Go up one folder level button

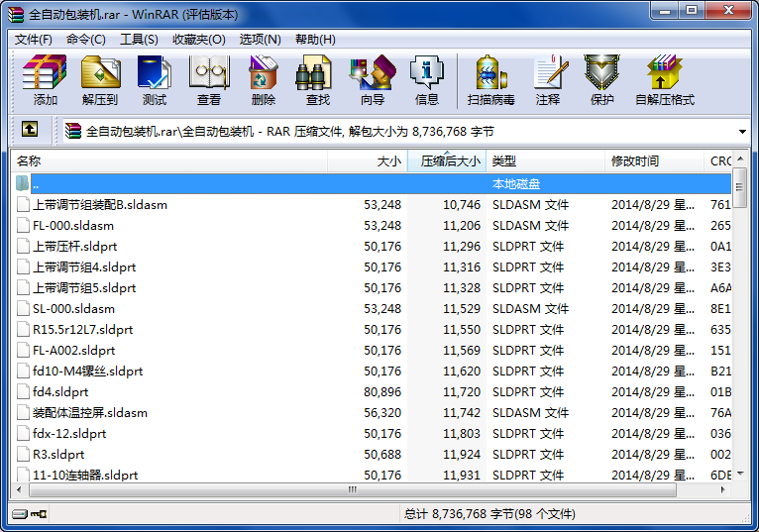pos(30,129)
